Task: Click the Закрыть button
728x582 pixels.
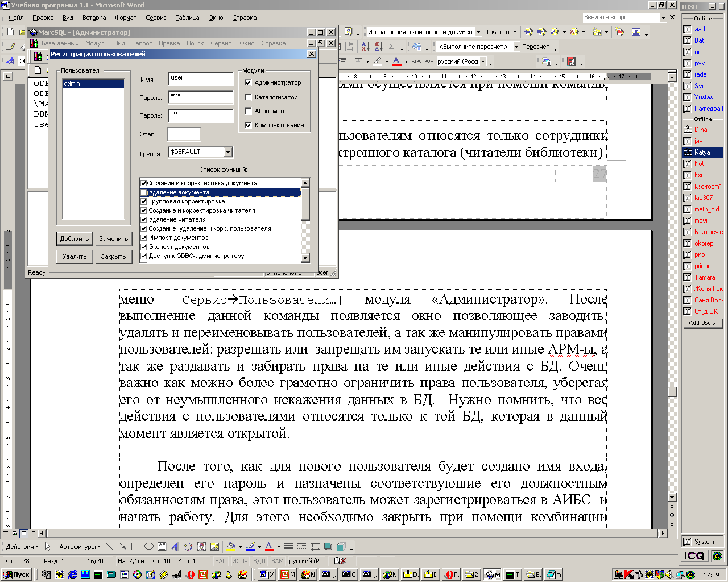Action: [x=113, y=256]
